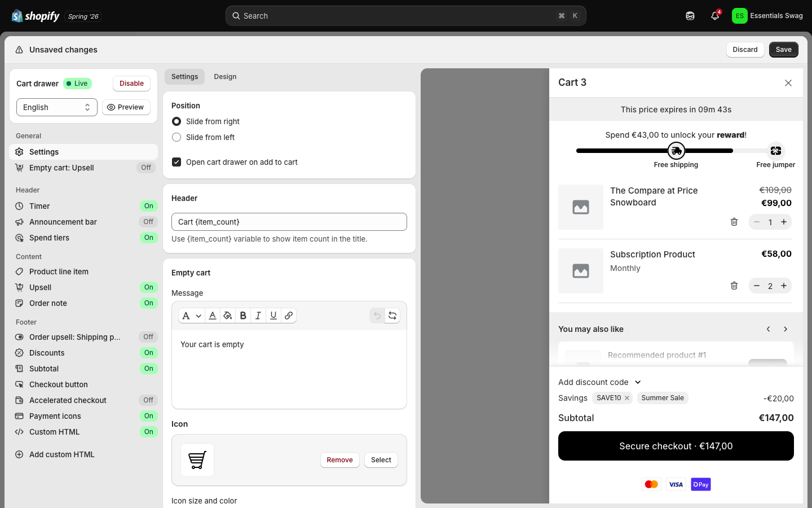Click the Search bar

(x=406, y=16)
